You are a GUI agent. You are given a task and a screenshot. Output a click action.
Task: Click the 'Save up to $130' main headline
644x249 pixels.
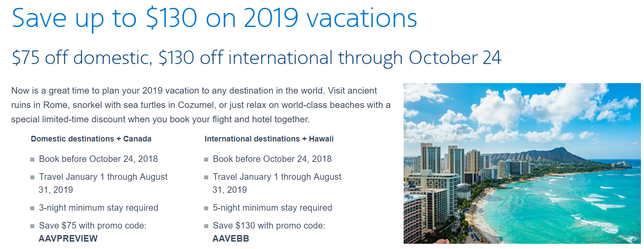pyautogui.click(x=214, y=18)
